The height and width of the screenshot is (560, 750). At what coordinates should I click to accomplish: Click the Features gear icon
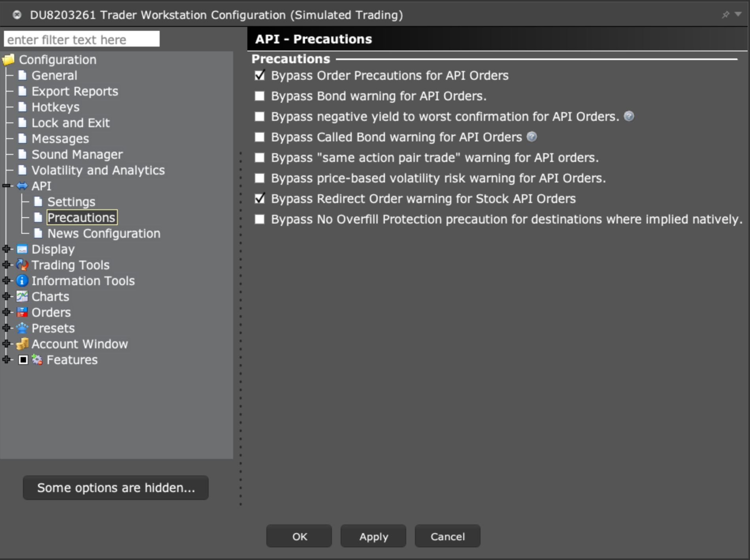point(37,360)
